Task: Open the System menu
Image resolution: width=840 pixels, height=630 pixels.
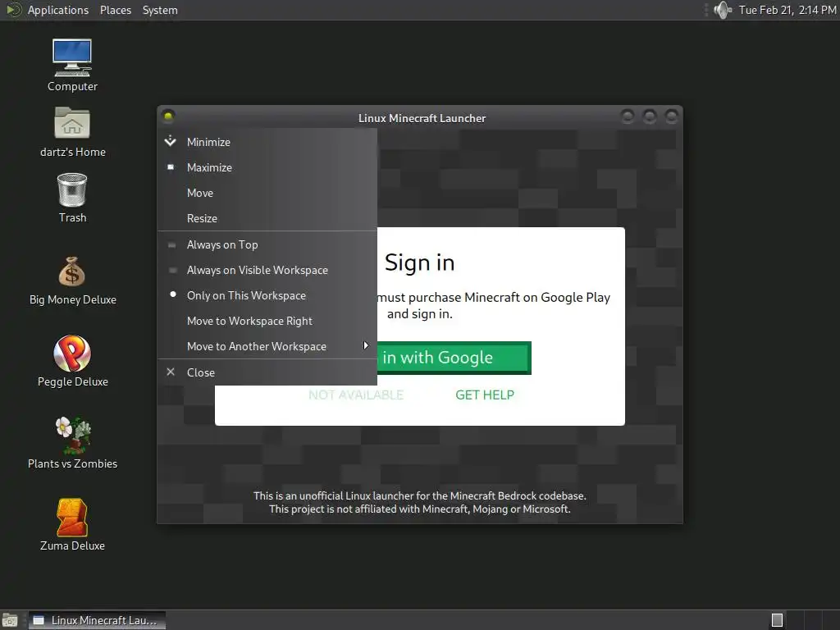Action: (160, 10)
